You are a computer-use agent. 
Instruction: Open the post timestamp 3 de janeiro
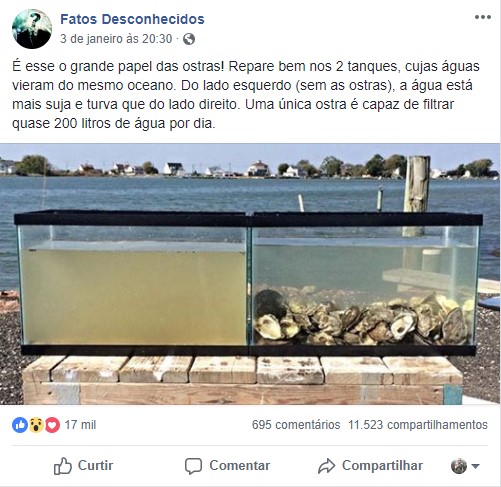coord(116,39)
